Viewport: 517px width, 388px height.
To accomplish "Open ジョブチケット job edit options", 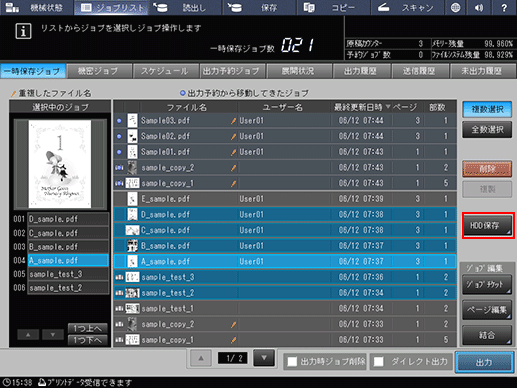I will pos(487,285).
